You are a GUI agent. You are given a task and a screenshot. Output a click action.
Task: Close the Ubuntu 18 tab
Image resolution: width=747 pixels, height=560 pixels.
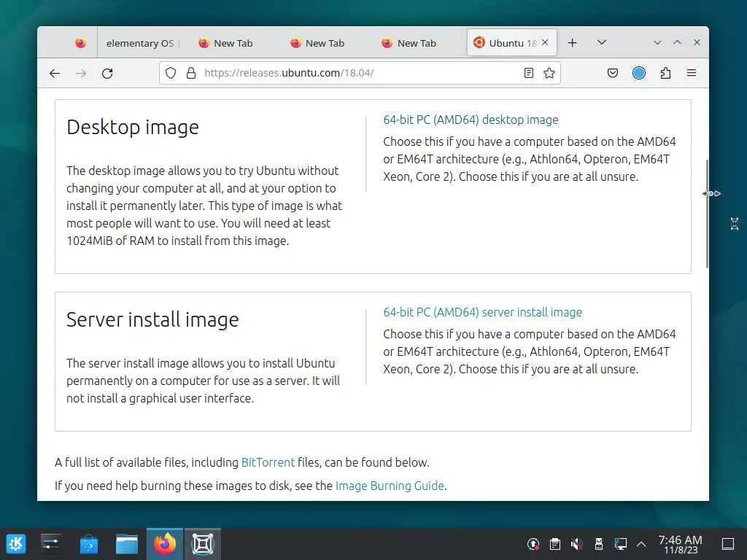click(x=545, y=43)
